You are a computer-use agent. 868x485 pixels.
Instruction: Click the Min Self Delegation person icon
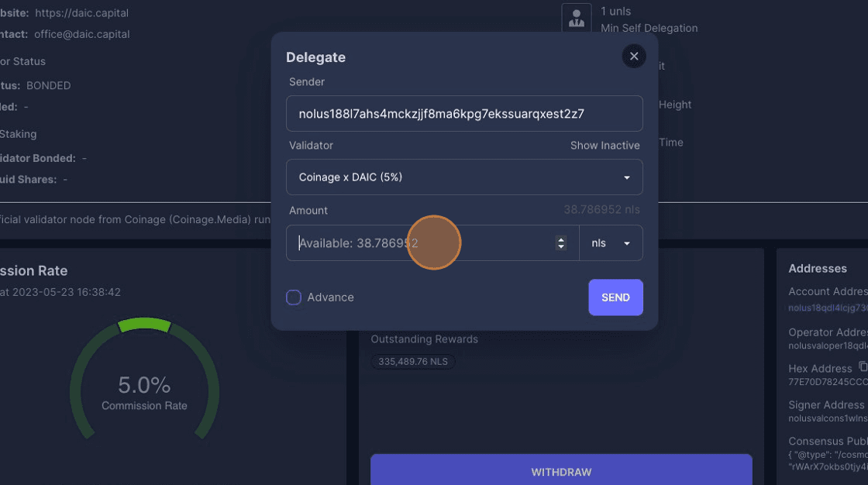tap(576, 19)
